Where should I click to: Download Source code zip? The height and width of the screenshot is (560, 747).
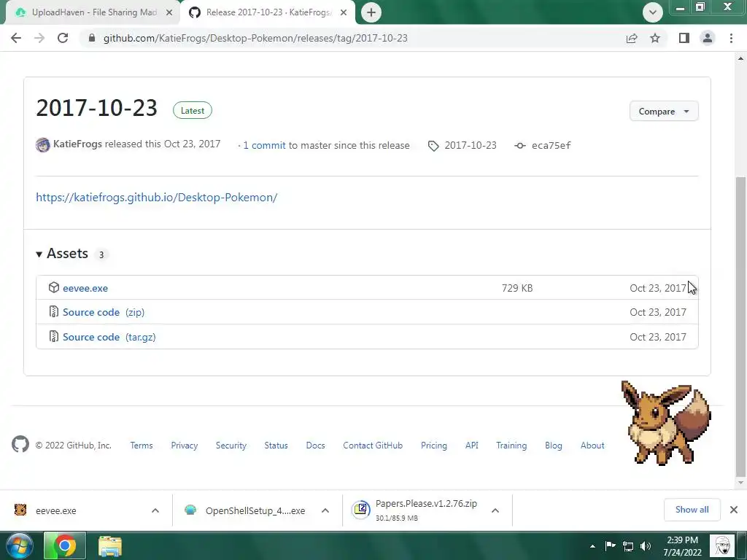(104, 312)
